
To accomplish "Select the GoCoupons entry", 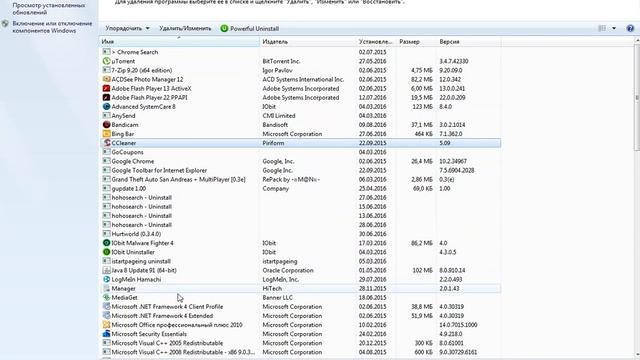I will 300,152.
